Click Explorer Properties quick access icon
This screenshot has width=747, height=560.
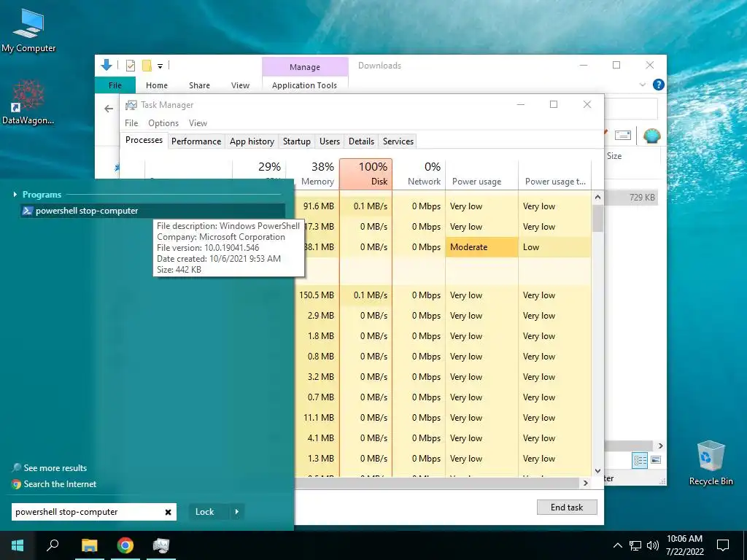coord(130,66)
